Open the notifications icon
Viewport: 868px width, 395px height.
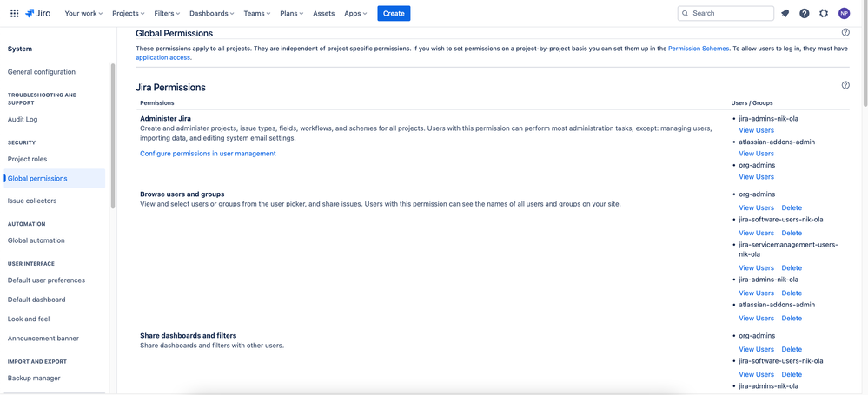(x=785, y=13)
